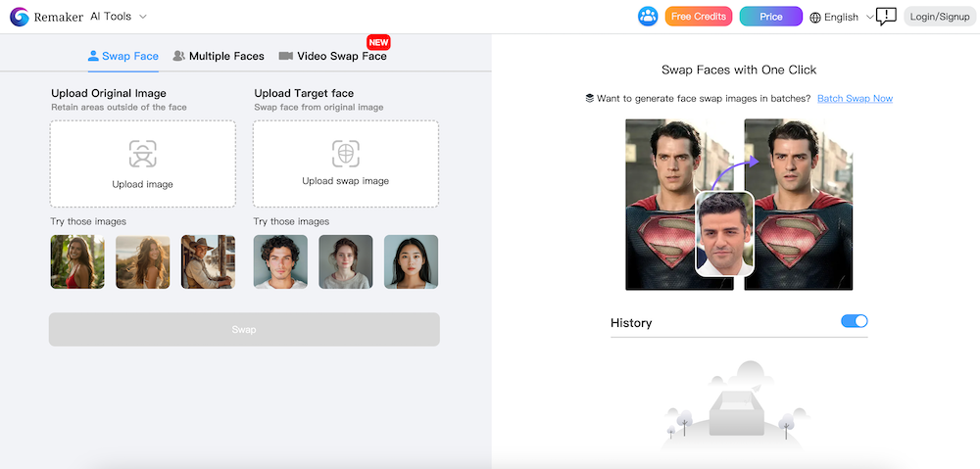Image resolution: width=980 pixels, height=469 pixels.
Task: Click the gray Swap button
Action: (244, 329)
